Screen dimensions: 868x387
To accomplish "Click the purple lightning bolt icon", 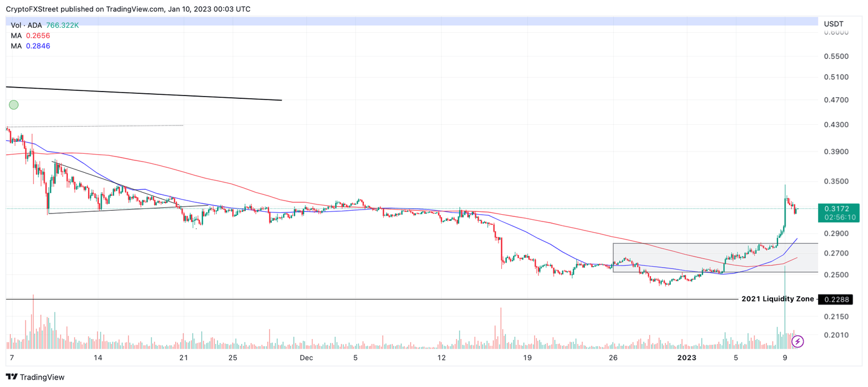I will coord(797,341).
